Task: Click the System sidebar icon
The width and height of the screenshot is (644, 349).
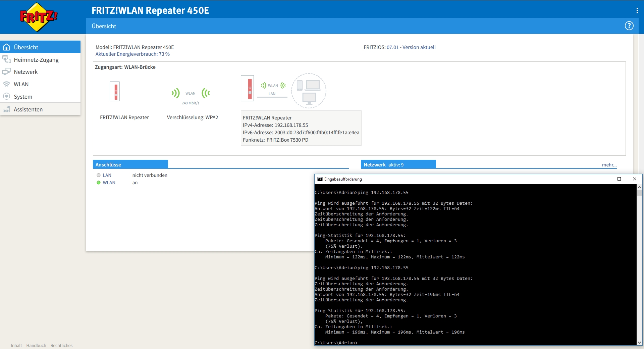Action: pyautogui.click(x=7, y=96)
